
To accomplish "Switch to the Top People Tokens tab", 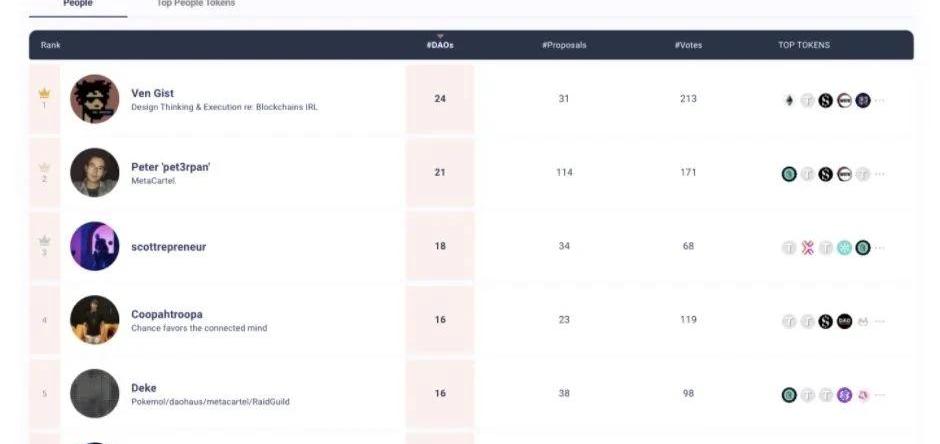I will coord(195,5).
